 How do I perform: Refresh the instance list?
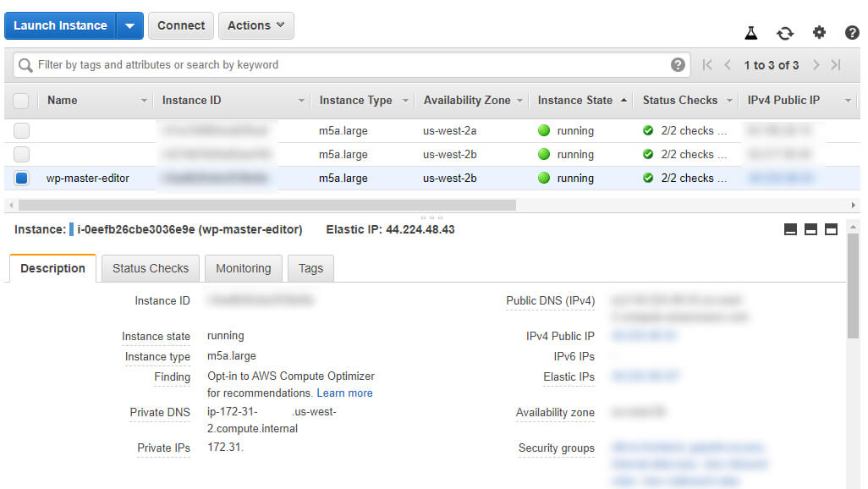tap(784, 32)
